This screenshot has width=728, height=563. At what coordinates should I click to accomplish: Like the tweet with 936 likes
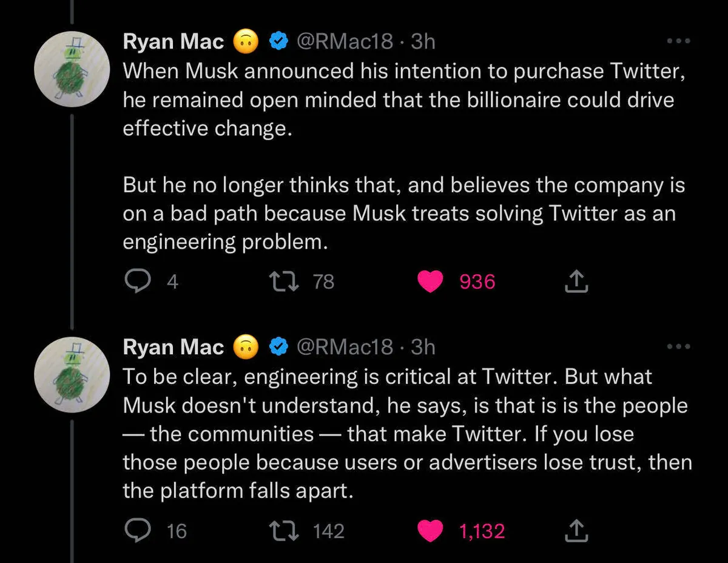tap(431, 281)
